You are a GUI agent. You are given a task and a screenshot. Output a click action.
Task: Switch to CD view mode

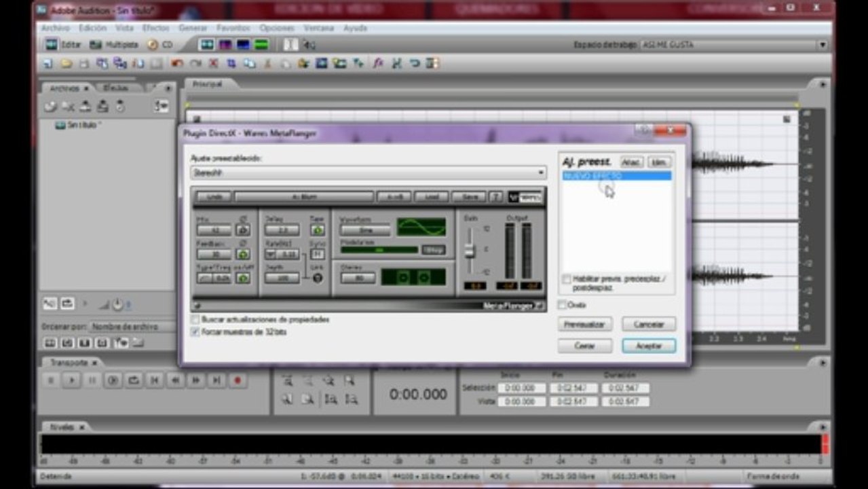(160, 45)
